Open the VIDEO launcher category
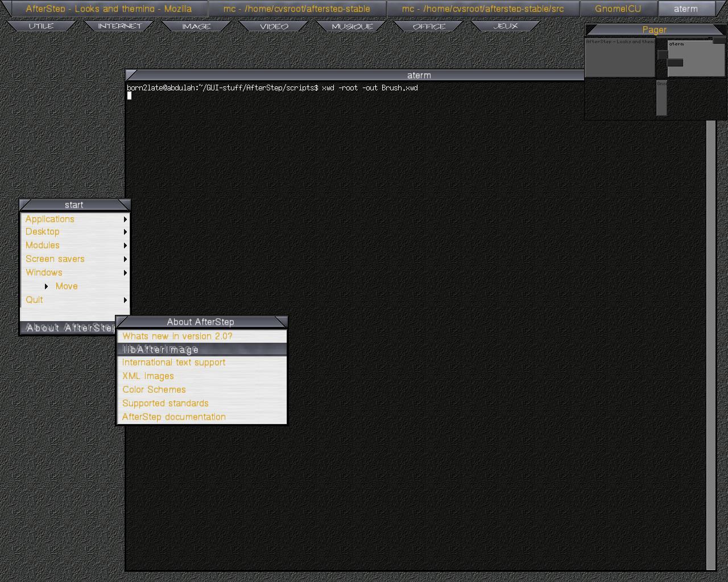728x582 pixels. tap(274, 26)
